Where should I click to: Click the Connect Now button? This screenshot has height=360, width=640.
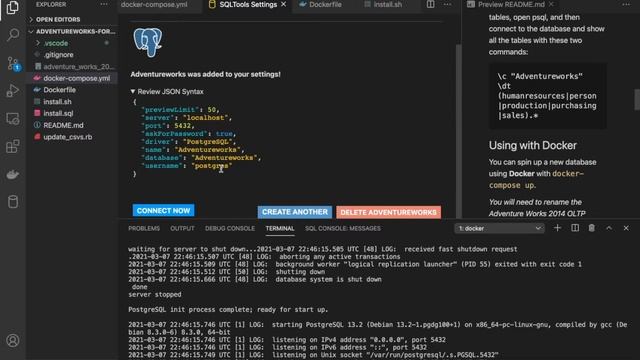163,211
